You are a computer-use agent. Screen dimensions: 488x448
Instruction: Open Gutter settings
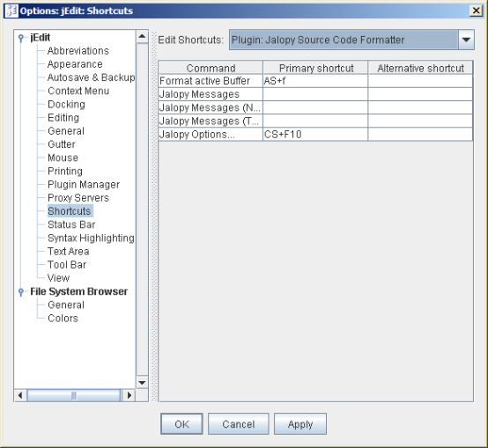pos(62,144)
